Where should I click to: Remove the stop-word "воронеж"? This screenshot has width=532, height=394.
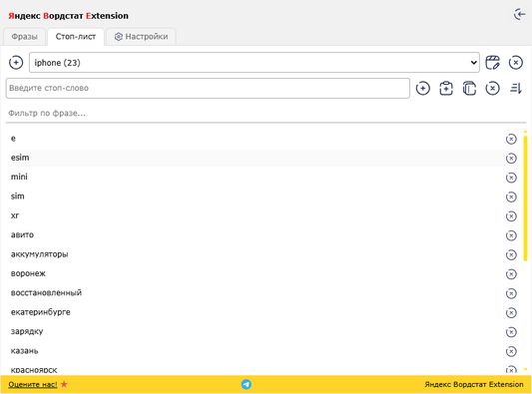tap(511, 274)
